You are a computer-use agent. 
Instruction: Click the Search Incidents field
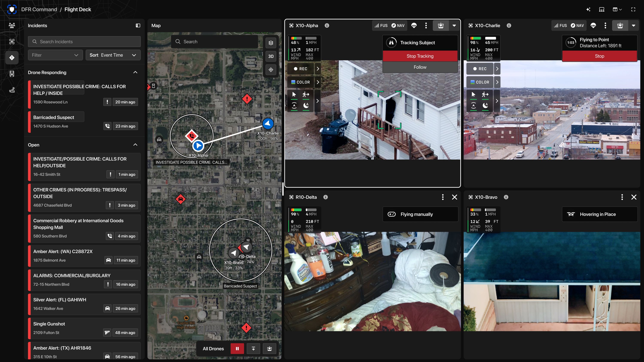click(x=84, y=41)
